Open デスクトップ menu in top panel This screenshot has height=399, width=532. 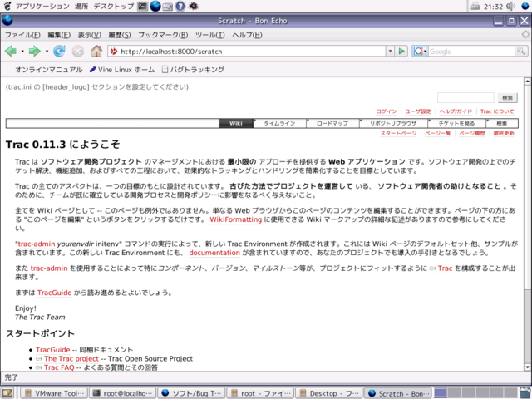click(114, 6)
